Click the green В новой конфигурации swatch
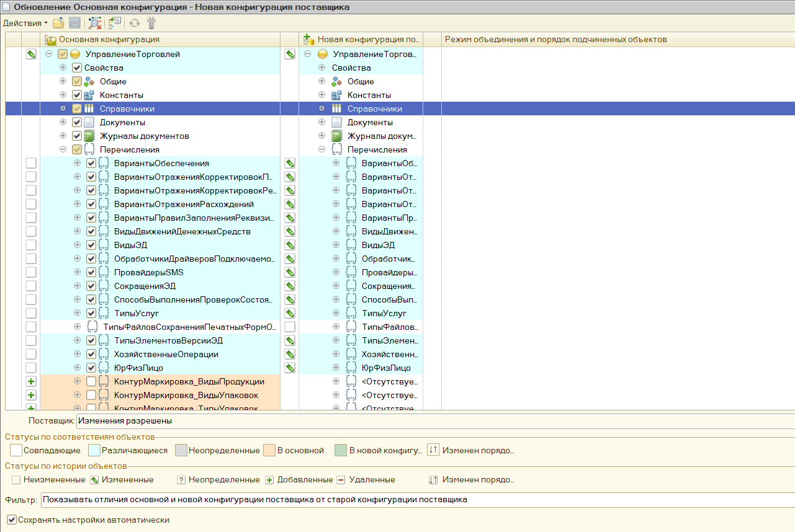 tap(340, 450)
